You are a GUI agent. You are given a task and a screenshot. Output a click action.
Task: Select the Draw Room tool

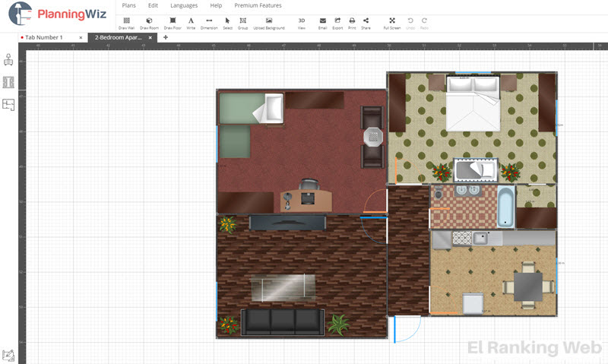(x=149, y=22)
